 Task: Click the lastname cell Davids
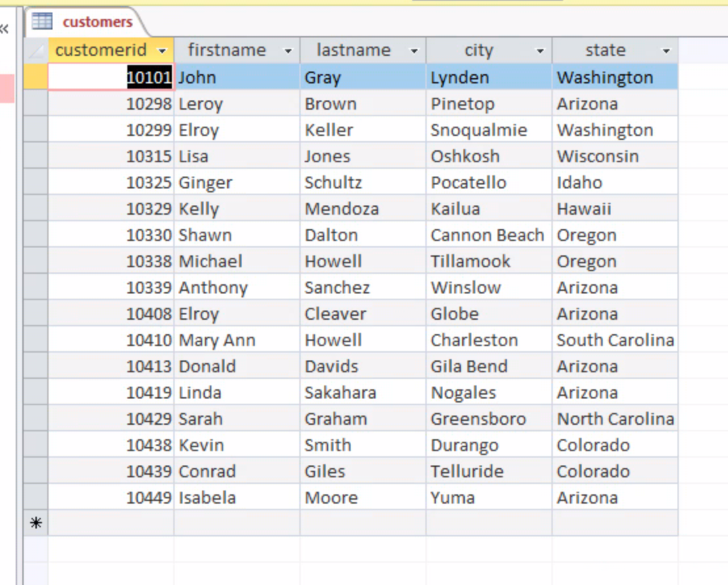tap(363, 366)
